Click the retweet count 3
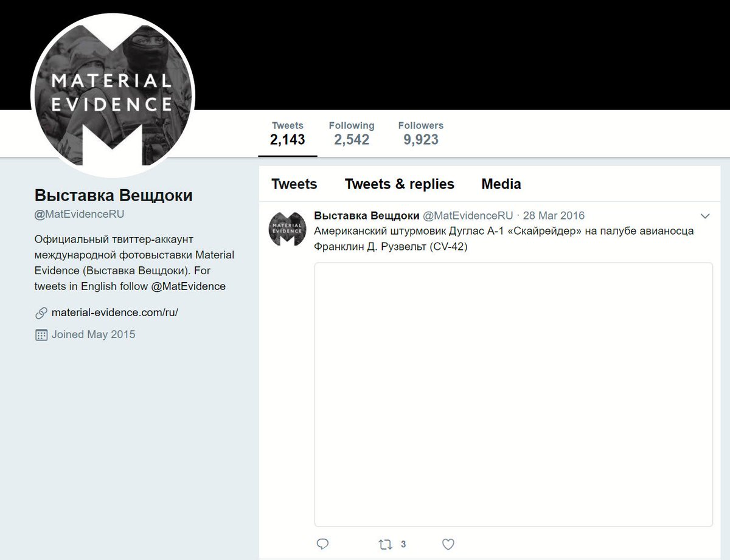This screenshot has width=730, height=560. tap(403, 544)
